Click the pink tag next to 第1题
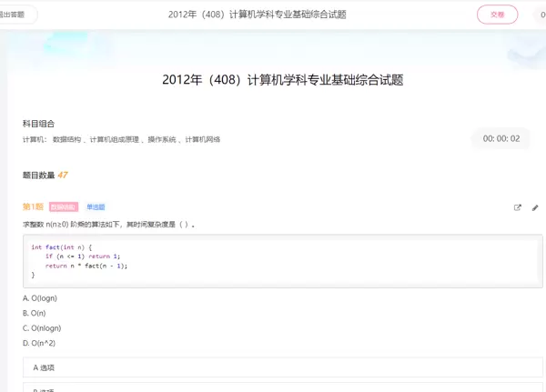The width and height of the screenshot is (546, 392). (64, 207)
